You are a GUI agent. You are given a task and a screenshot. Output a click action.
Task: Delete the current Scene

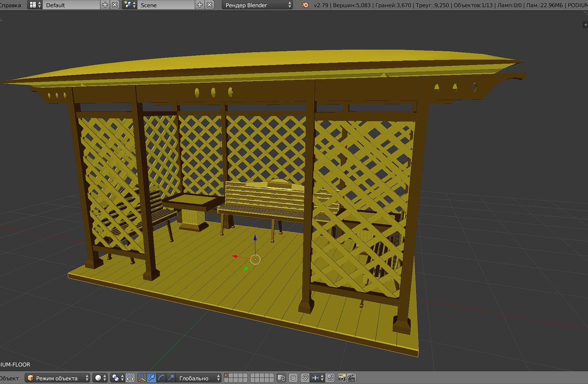pyautogui.click(x=210, y=5)
